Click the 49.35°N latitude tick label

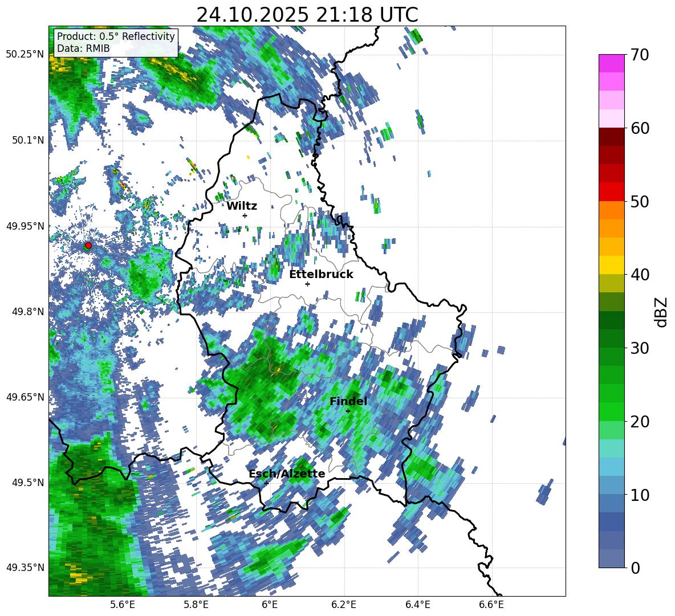[25, 568]
